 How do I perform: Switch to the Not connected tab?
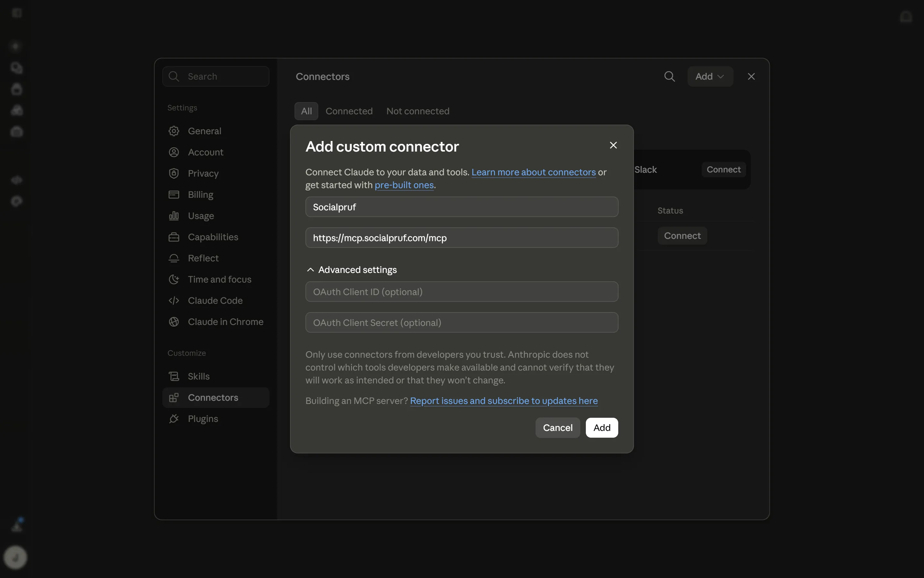point(418,111)
